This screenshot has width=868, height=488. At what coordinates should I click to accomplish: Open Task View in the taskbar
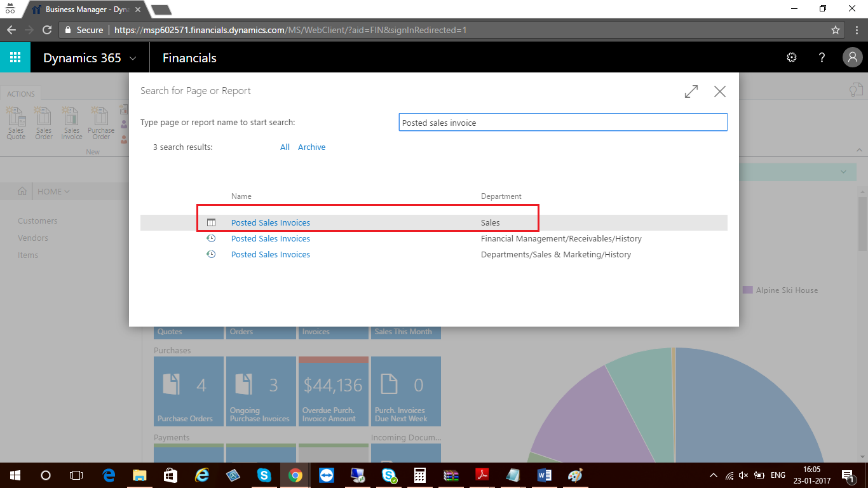point(76,475)
